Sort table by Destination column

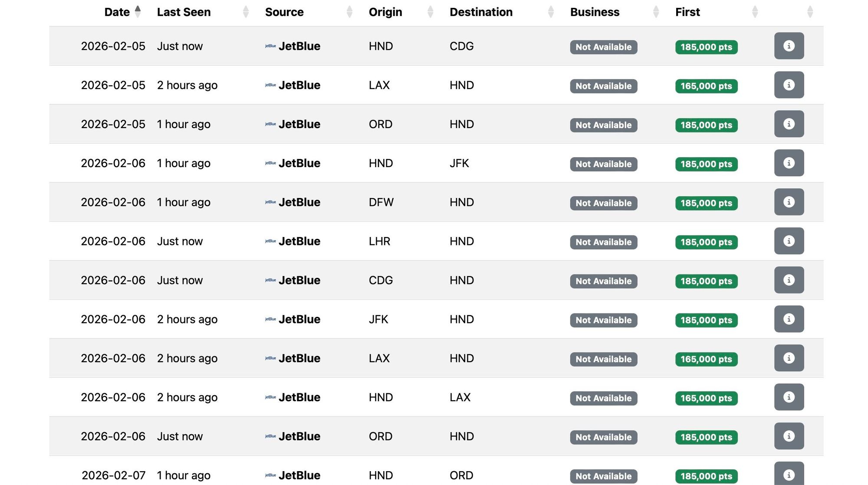tap(481, 12)
